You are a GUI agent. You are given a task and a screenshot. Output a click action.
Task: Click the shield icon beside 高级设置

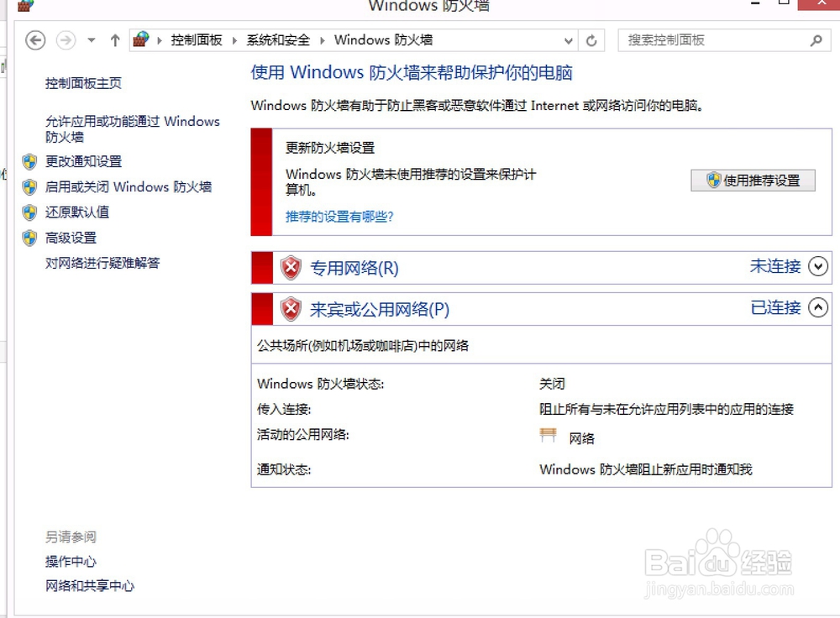(x=30, y=238)
